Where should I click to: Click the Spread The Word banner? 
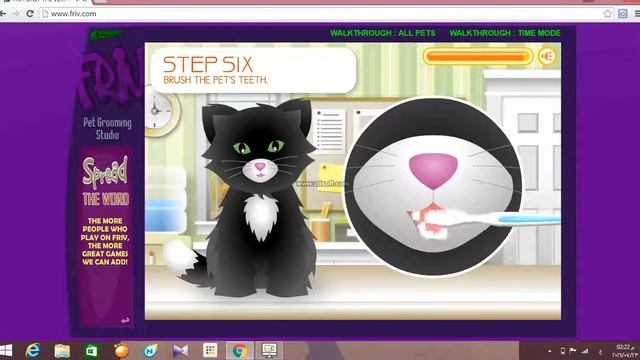tap(106, 237)
